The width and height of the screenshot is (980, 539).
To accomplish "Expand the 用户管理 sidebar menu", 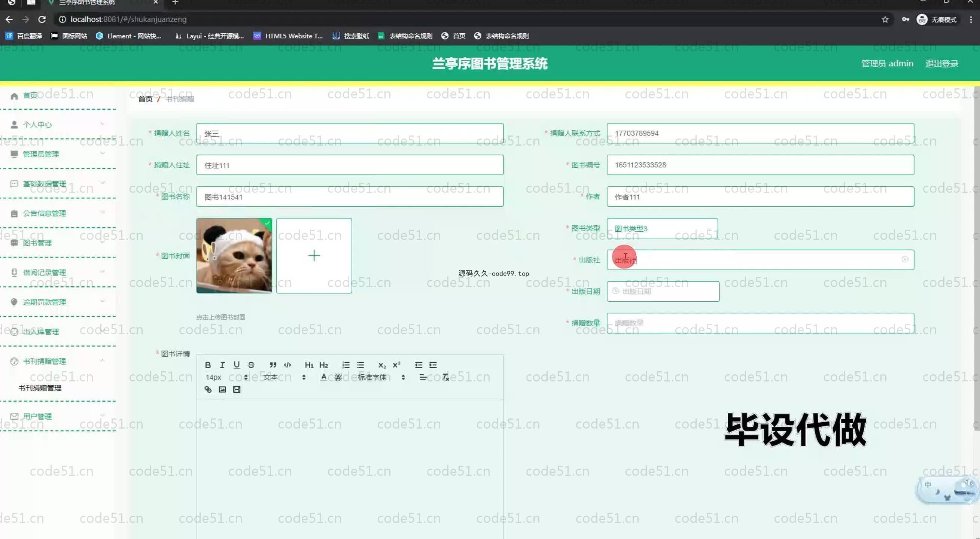I will (x=57, y=417).
